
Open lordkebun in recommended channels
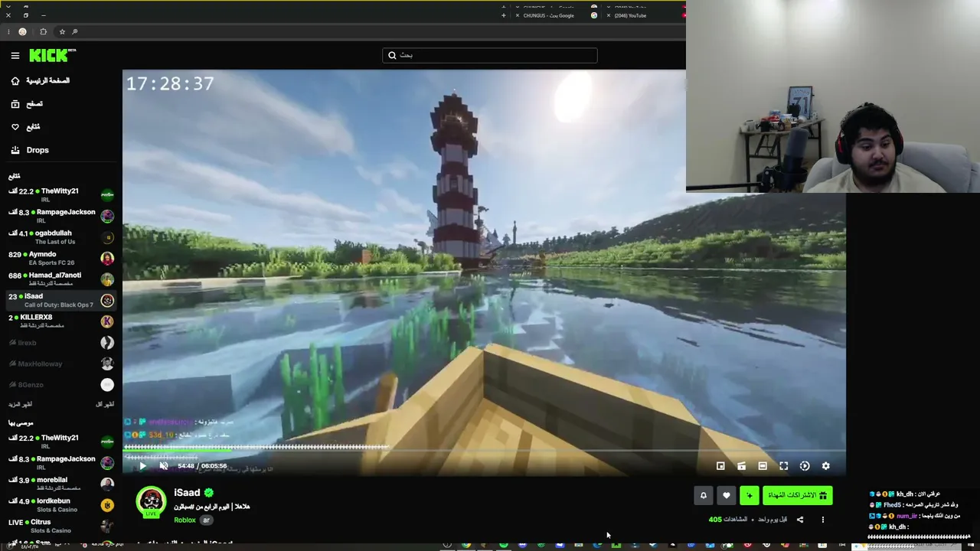coord(60,505)
